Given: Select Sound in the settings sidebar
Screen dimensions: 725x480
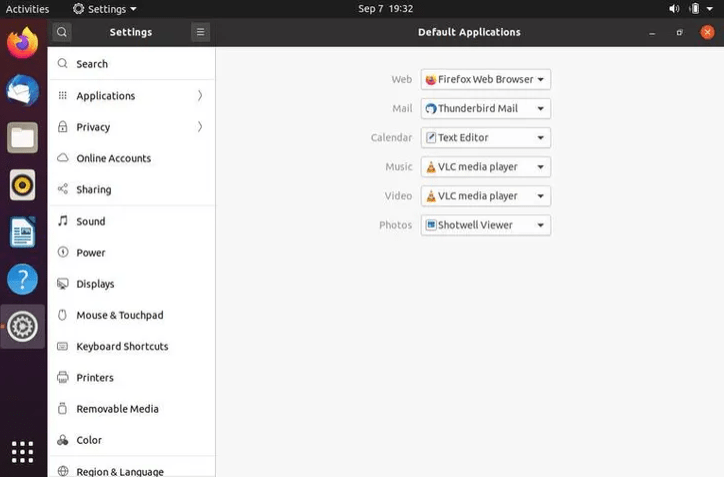Looking at the screenshot, I should [x=131, y=221].
